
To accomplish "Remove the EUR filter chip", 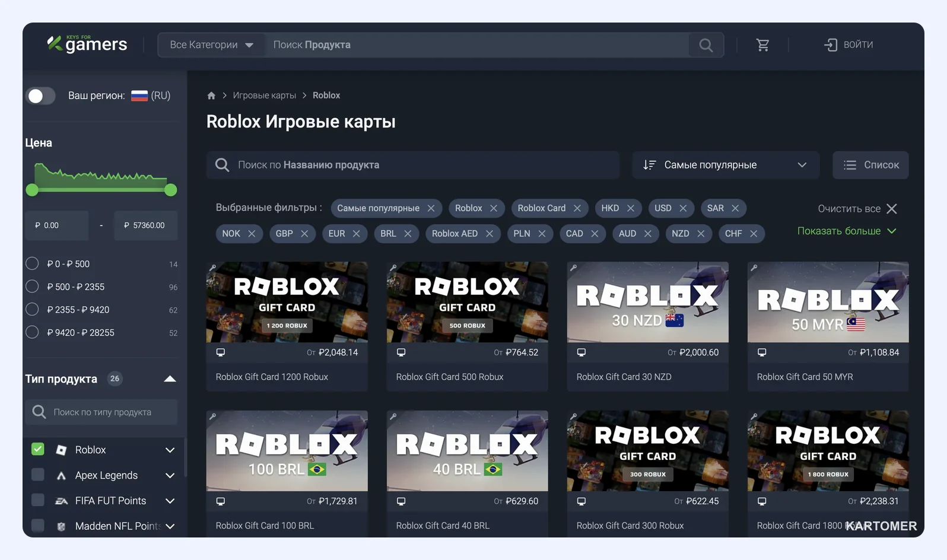I will tap(357, 234).
